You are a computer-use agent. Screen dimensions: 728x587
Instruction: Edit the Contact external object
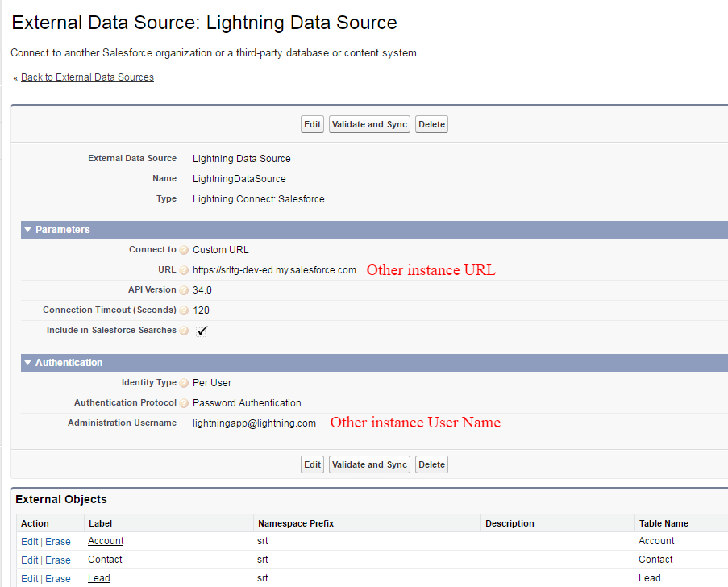point(30,560)
